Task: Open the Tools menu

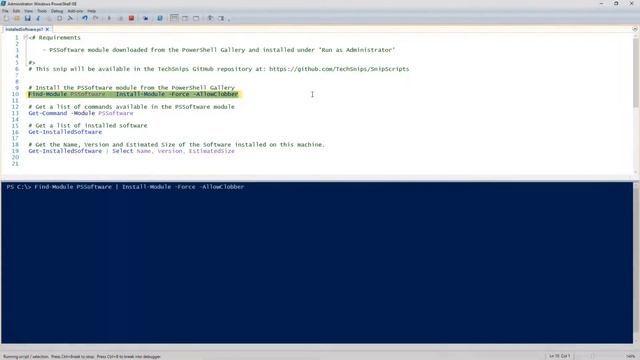Action: coord(42,11)
